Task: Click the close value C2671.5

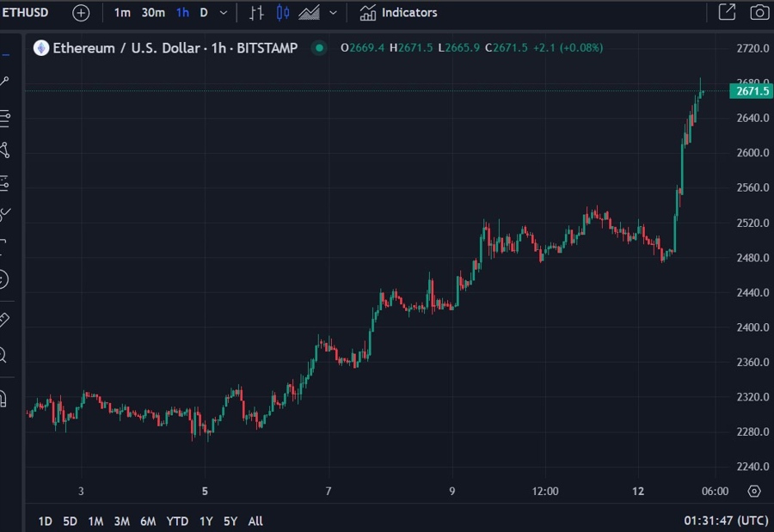Action: [x=506, y=48]
